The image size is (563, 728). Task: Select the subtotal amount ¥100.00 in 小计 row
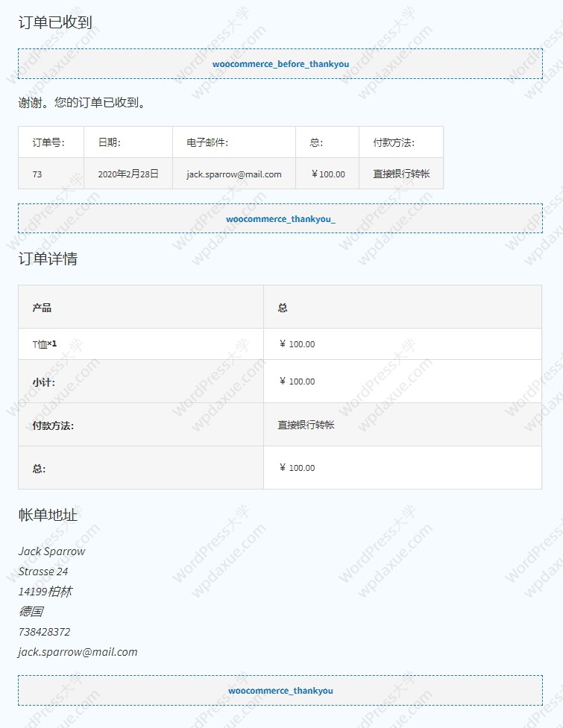pos(297,382)
